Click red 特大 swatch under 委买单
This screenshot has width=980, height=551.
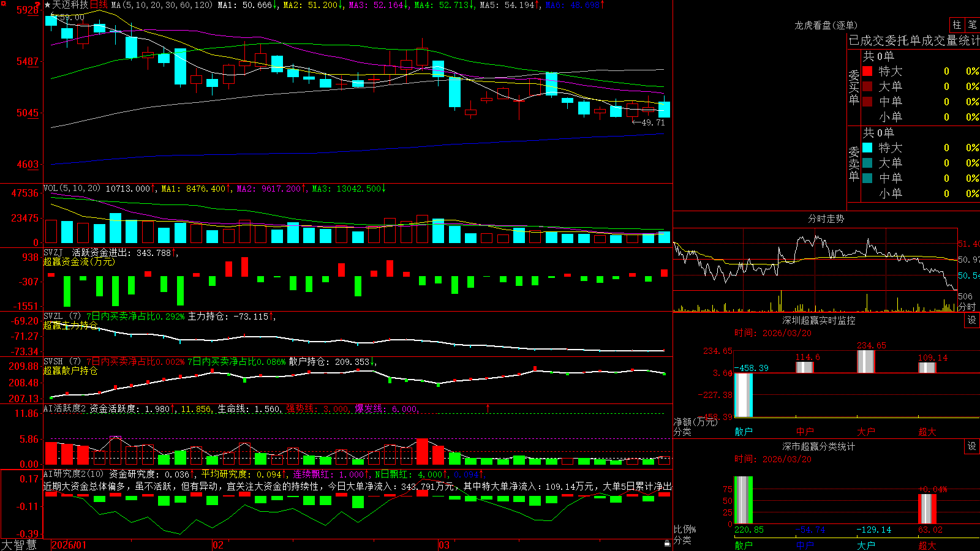pos(867,71)
